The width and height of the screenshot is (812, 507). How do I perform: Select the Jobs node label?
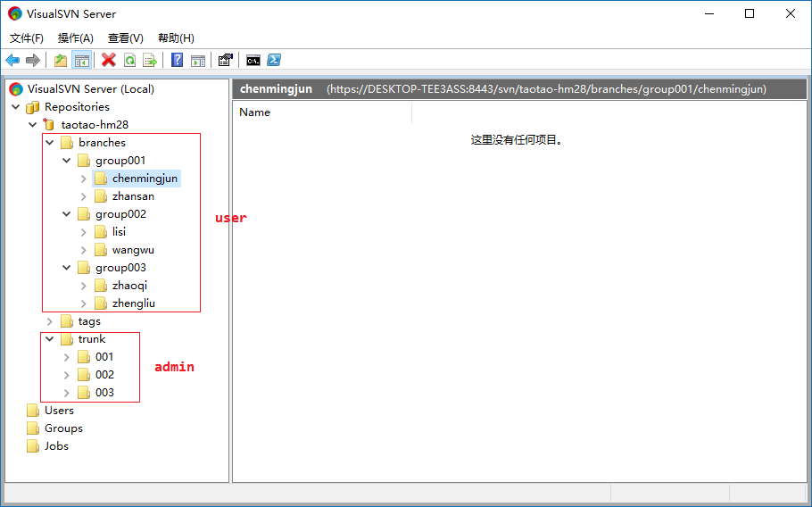(x=56, y=446)
